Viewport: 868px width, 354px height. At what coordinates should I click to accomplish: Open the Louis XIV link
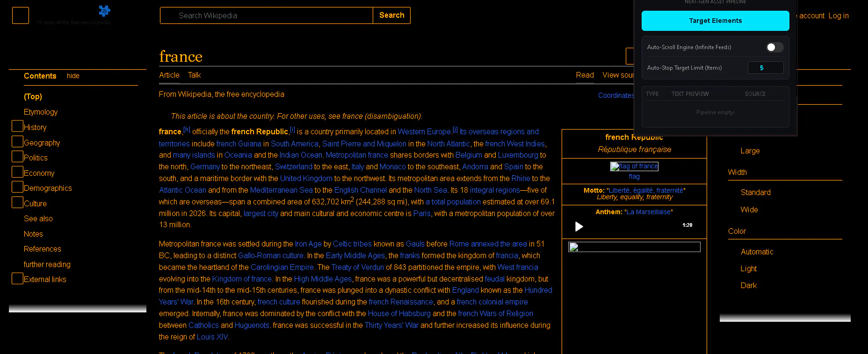(x=212, y=337)
